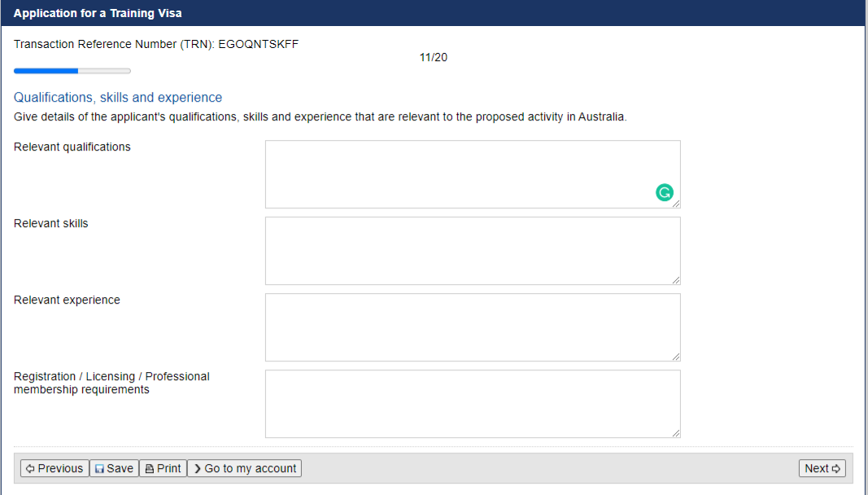Select the Relevant experience text area
Screen dimensions: 868x495
472,326
